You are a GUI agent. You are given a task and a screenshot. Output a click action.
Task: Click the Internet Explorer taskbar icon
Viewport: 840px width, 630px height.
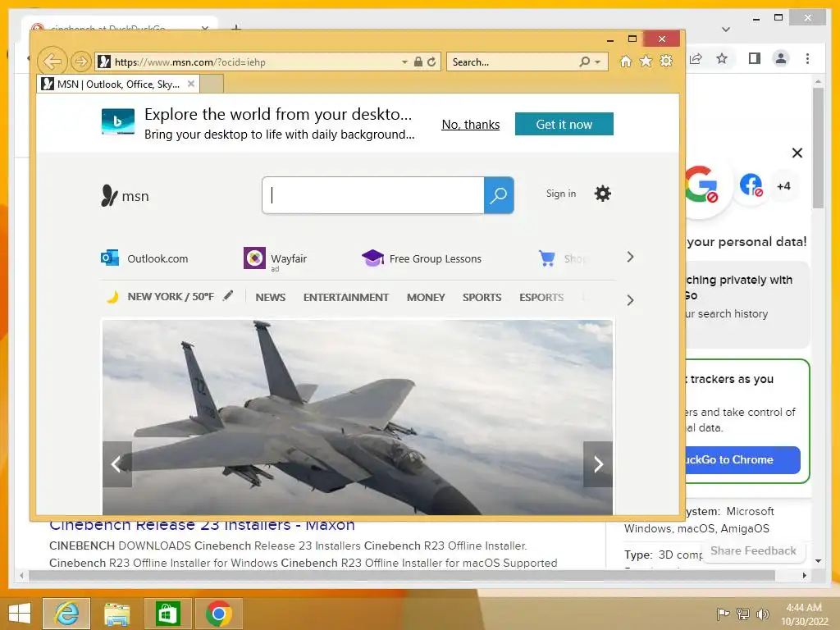66,614
